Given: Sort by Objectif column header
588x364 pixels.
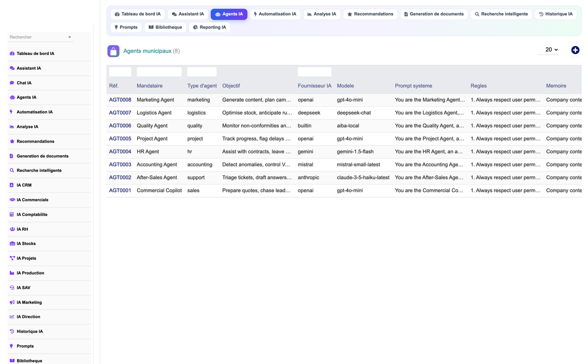Looking at the screenshot, I should (x=231, y=86).
